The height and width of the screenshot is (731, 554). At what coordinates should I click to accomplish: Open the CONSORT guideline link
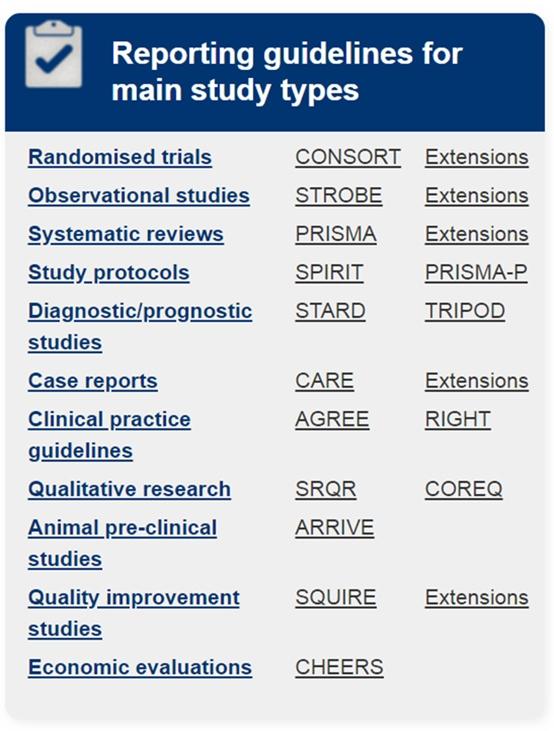348,157
